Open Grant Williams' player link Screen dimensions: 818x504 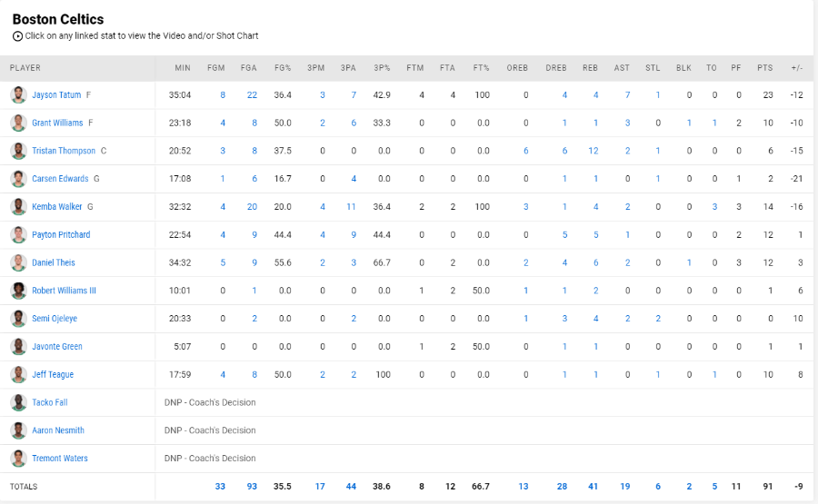[57, 123]
